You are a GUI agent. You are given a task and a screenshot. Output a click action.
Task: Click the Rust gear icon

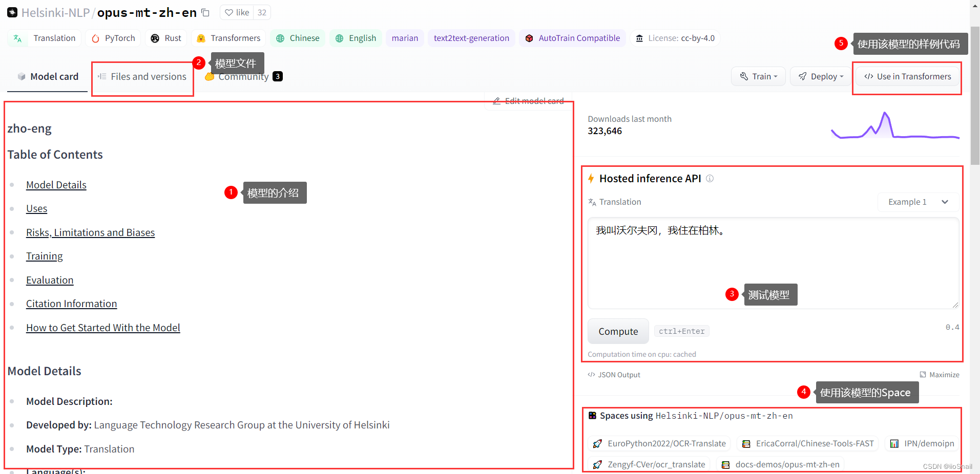click(155, 38)
